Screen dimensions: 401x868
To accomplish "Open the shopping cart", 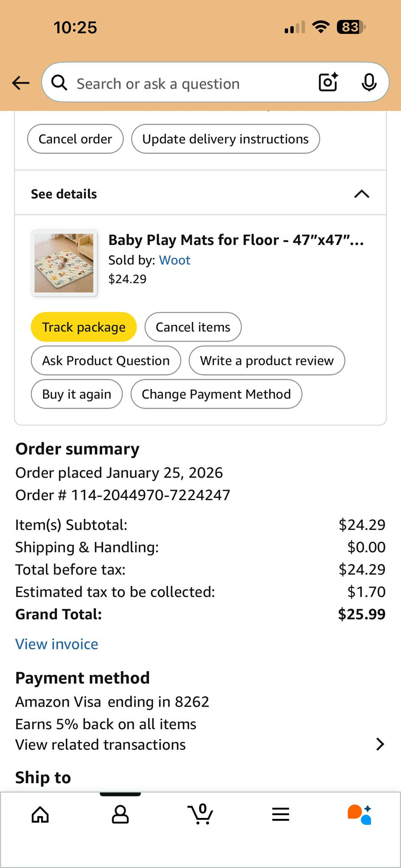I will pyautogui.click(x=200, y=814).
